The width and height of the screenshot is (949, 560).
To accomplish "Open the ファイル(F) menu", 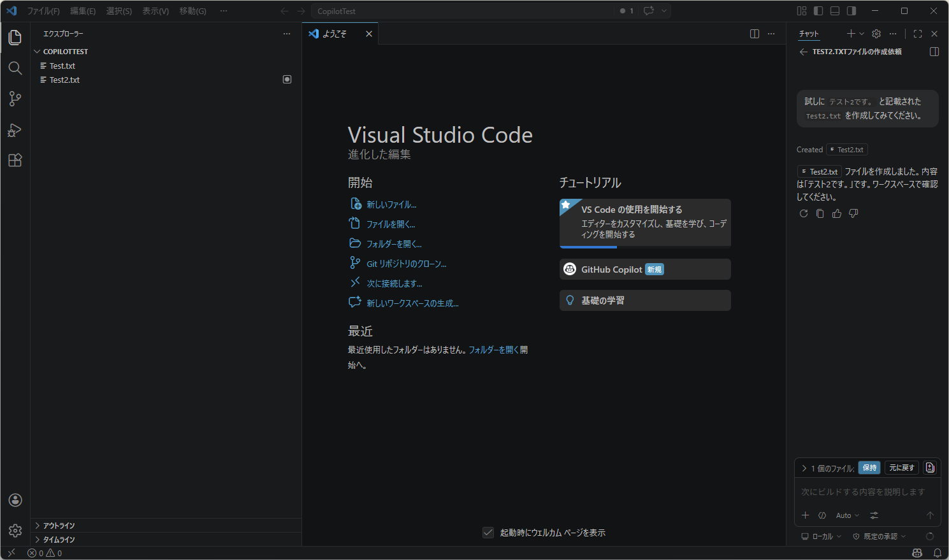I will tap(43, 11).
